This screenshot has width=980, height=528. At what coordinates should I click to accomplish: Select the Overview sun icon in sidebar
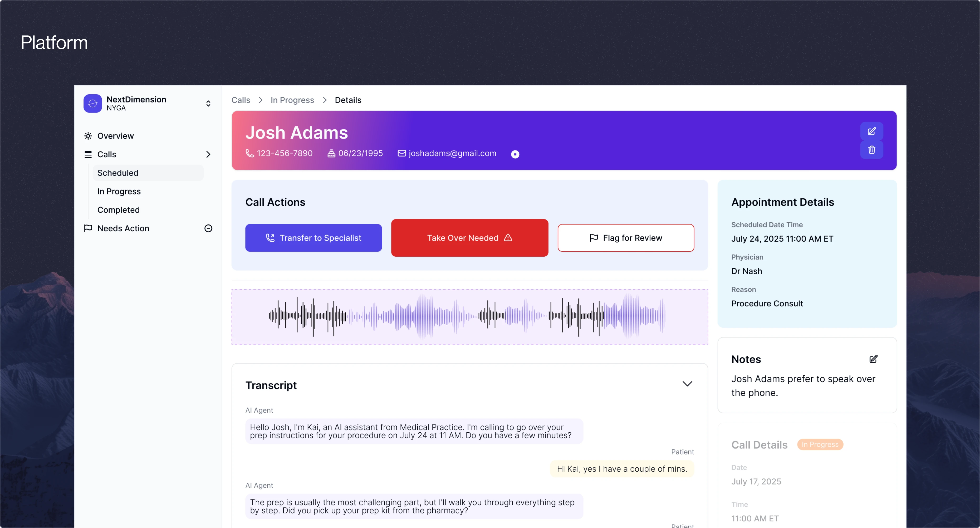(88, 135)
